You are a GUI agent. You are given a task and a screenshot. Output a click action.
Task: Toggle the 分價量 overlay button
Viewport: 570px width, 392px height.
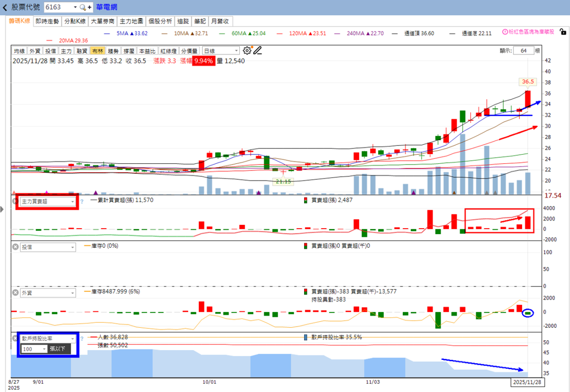coord(190,51)
